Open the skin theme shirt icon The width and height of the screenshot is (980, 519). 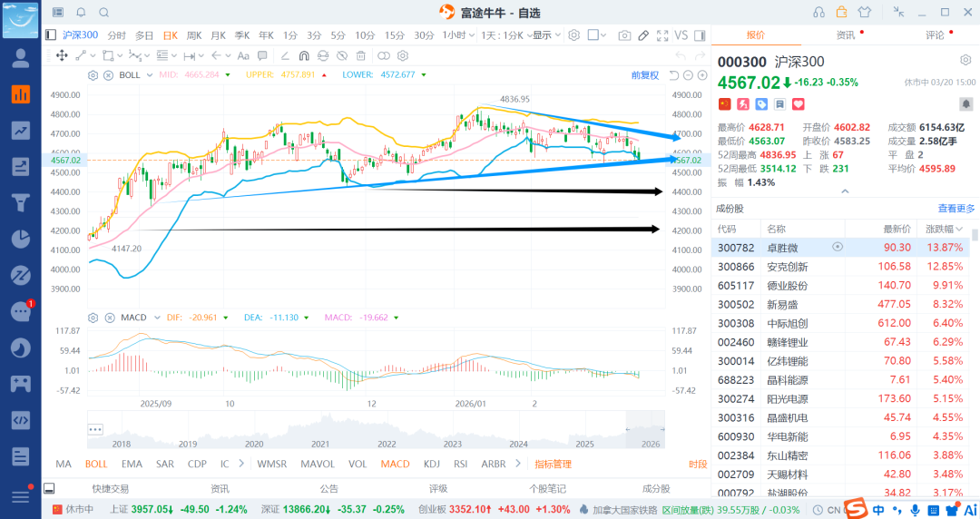tap(865, 12)
